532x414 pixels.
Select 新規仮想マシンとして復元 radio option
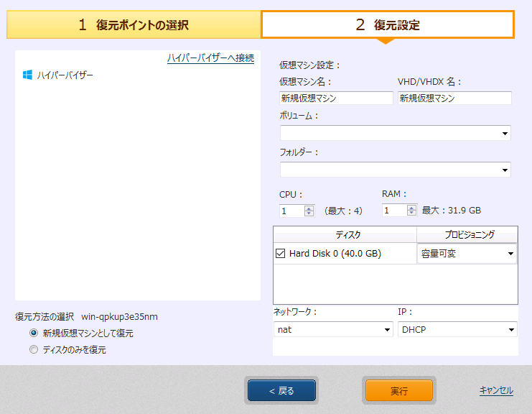[34, 333]
